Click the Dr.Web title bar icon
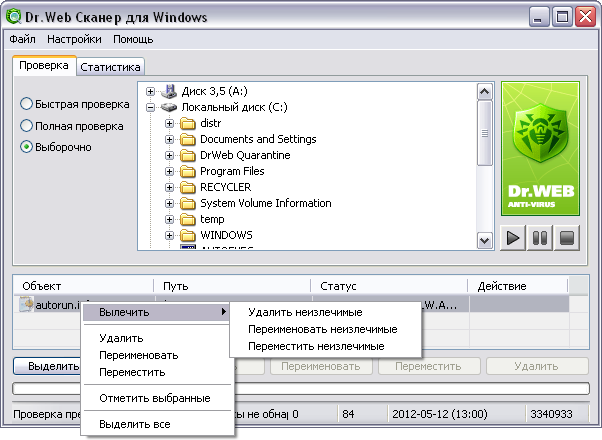This screenshot has height=440, width=602. 13,16
